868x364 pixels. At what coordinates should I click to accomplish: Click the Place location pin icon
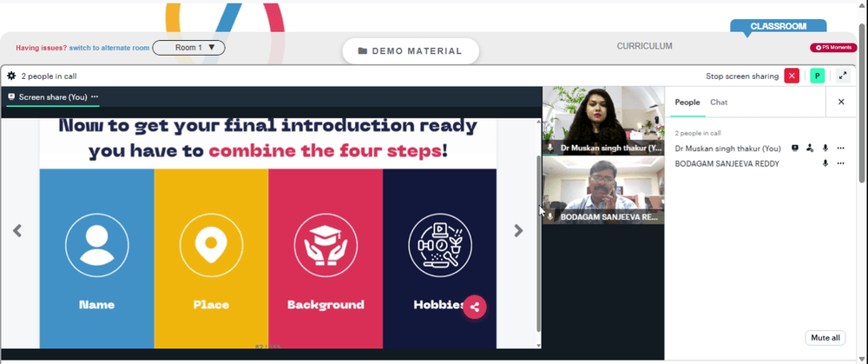click(x=211, y=245)
